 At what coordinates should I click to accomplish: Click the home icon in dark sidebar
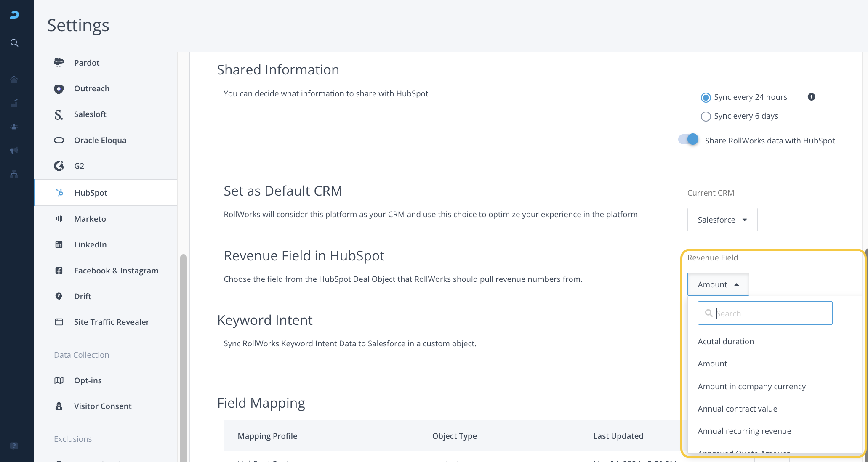tap(14, 80)
